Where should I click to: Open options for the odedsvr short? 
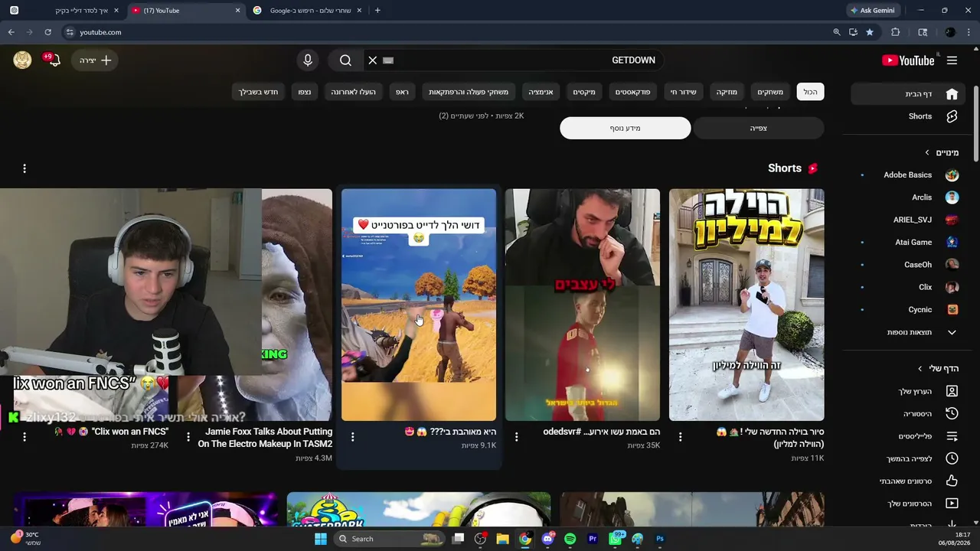(x=517, y=436)
